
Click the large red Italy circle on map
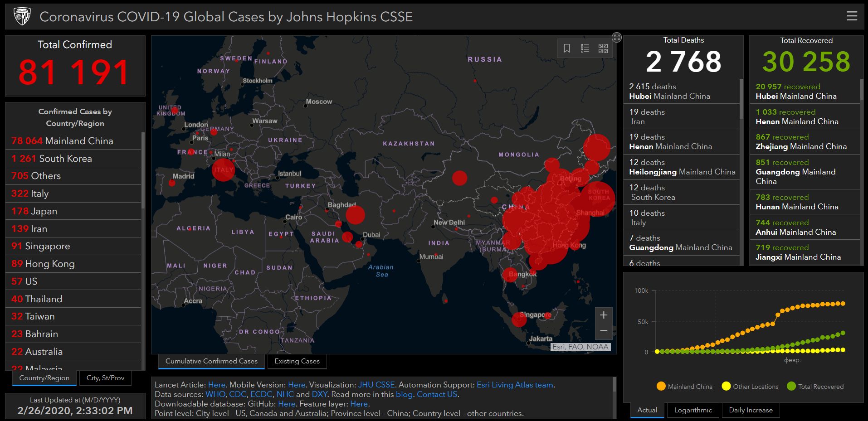(x=223, y=170)
